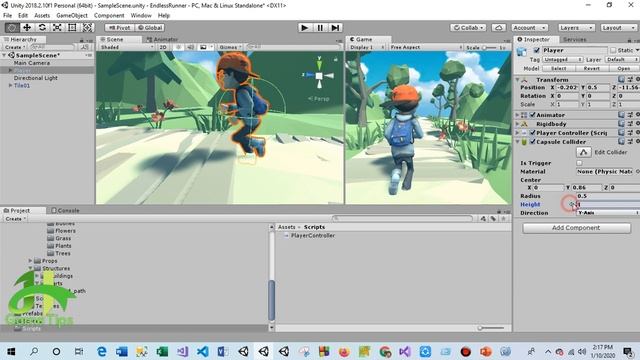
Task: Switch to the Console tab
Action: pos(65,210)
